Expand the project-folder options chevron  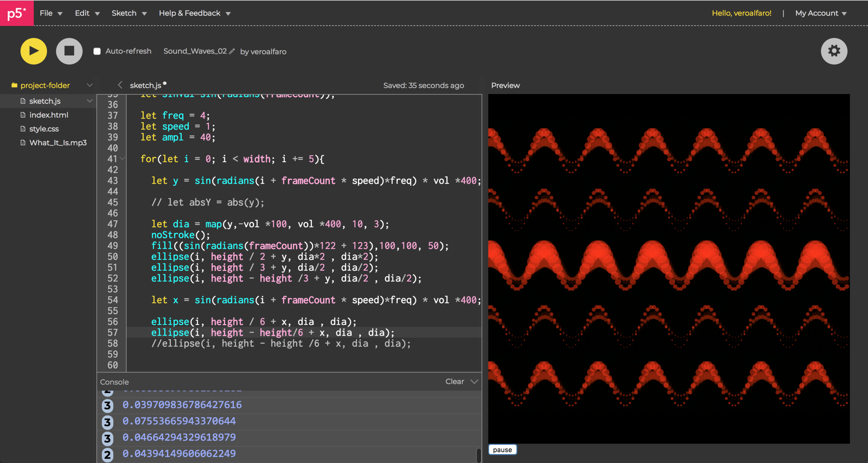pos(90,85)
